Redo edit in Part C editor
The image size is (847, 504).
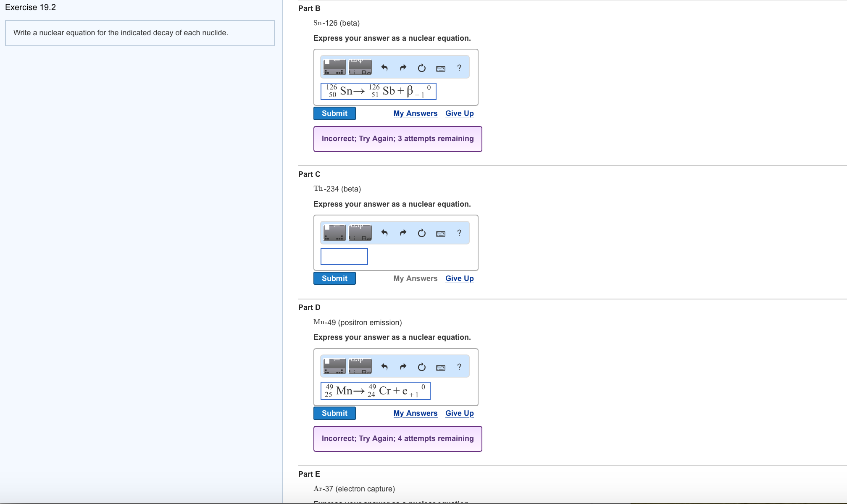pyautogui.click(x=403, y=233)
